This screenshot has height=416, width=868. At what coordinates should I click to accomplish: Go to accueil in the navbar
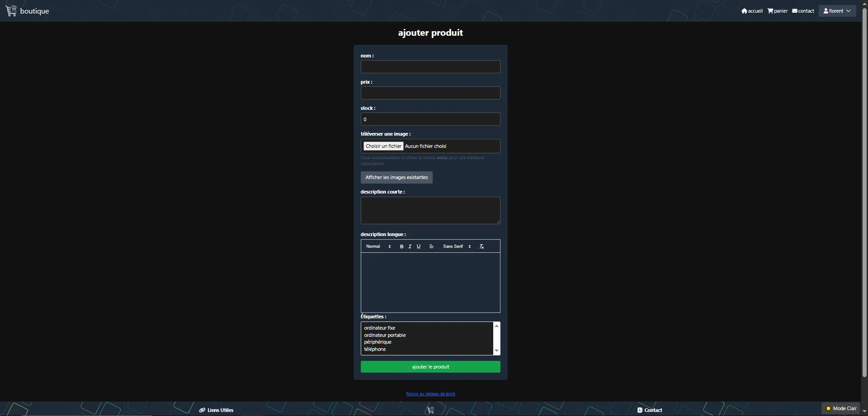coord(752,11)
